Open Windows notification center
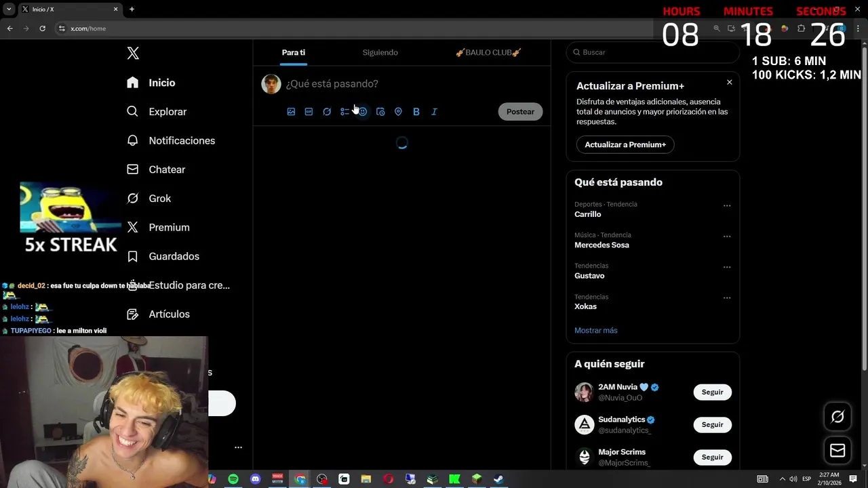Screen dimensions: 868x488 coord(853,479)
